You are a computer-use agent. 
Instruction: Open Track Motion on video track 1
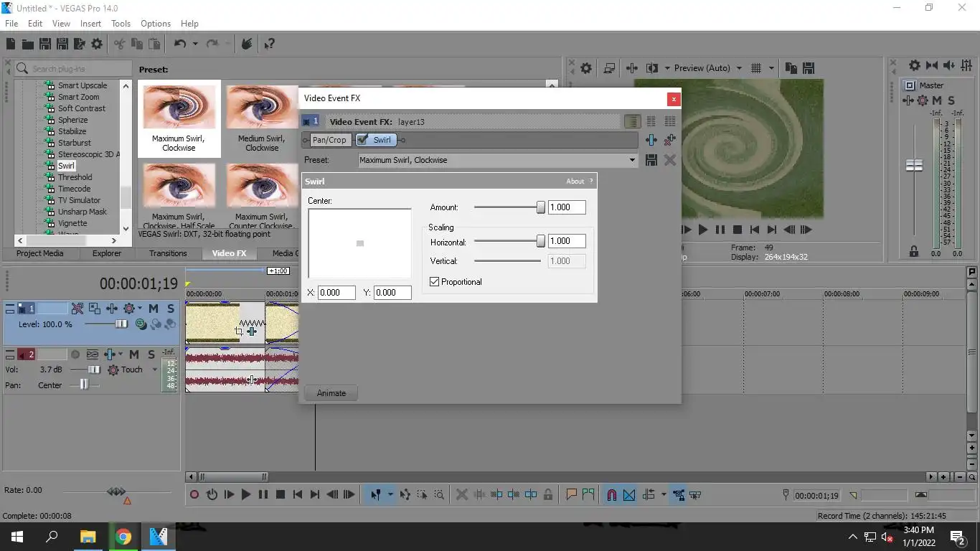pos(95,309)
